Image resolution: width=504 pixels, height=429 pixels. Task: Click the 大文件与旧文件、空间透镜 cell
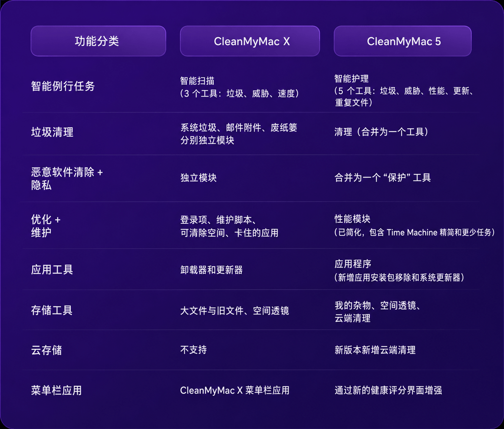[x=234, y=310]
